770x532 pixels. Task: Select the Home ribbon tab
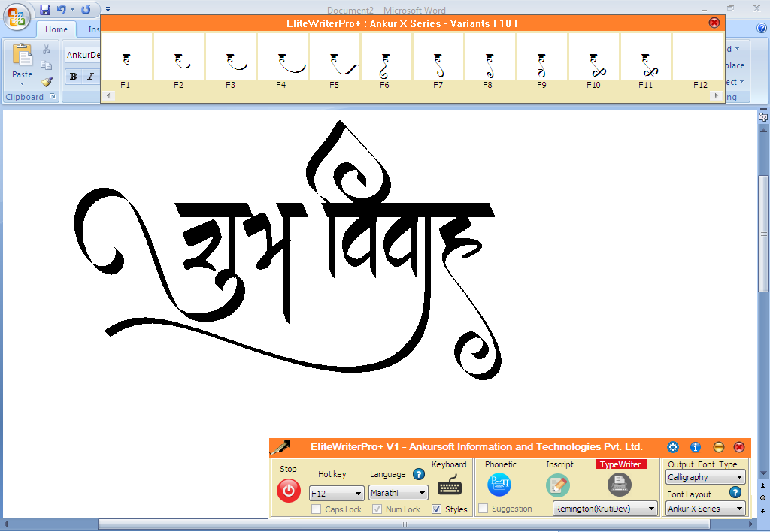tap(56, 29)
